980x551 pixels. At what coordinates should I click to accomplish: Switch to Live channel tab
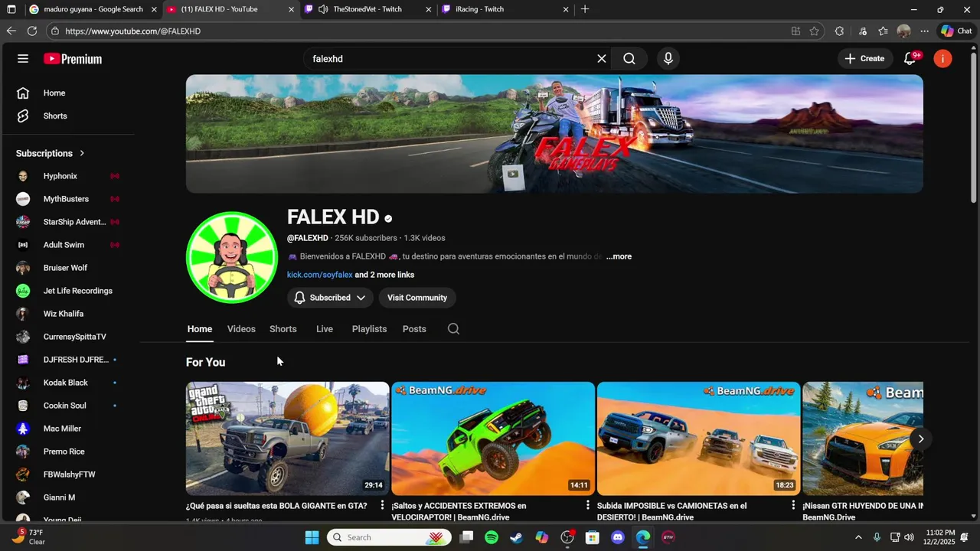pos(325,329)
